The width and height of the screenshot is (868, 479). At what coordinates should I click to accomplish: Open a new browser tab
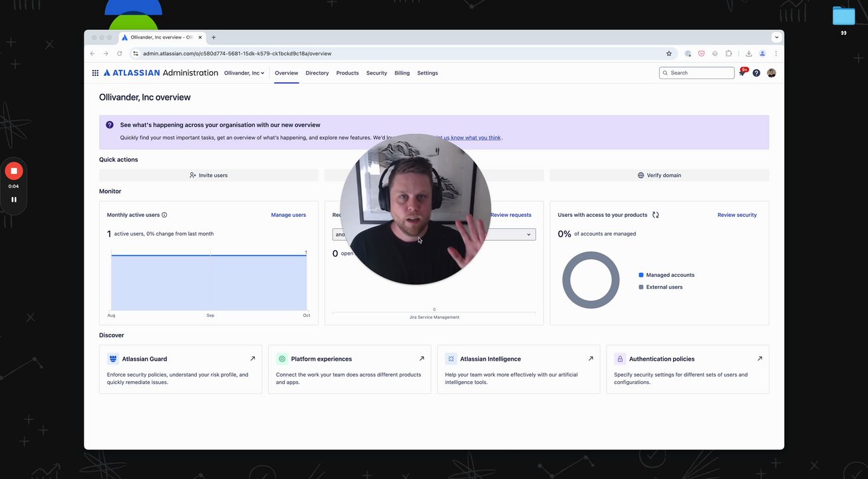(214, 37)
